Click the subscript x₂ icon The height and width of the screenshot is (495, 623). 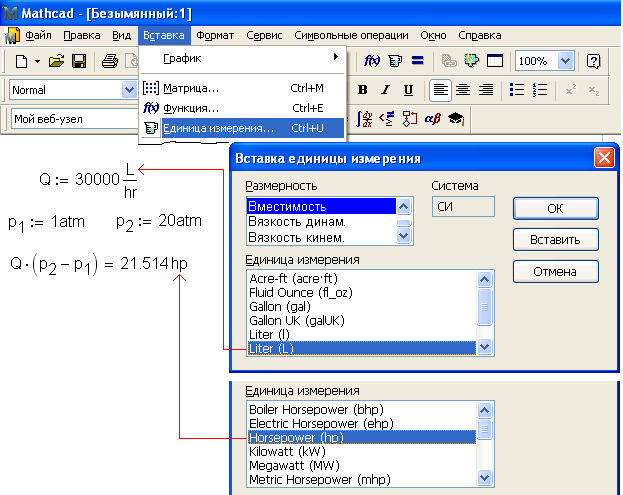(x=594, y=90)
